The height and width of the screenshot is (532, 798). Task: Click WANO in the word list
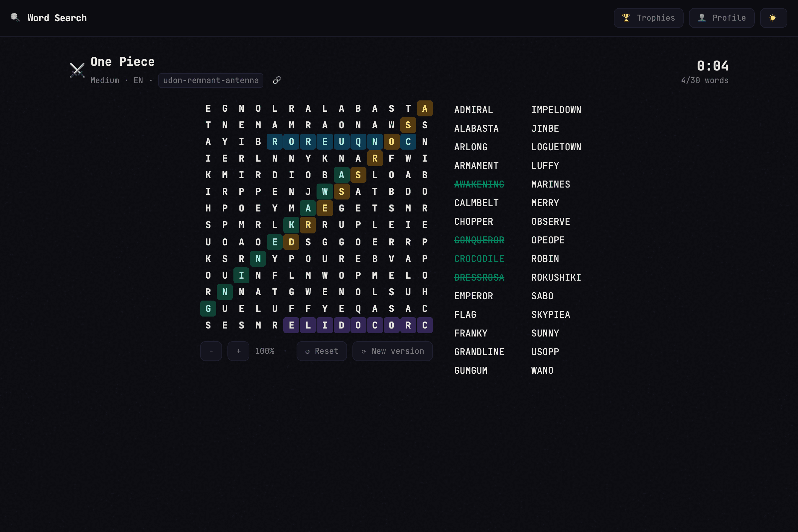[x=542, y=370]
